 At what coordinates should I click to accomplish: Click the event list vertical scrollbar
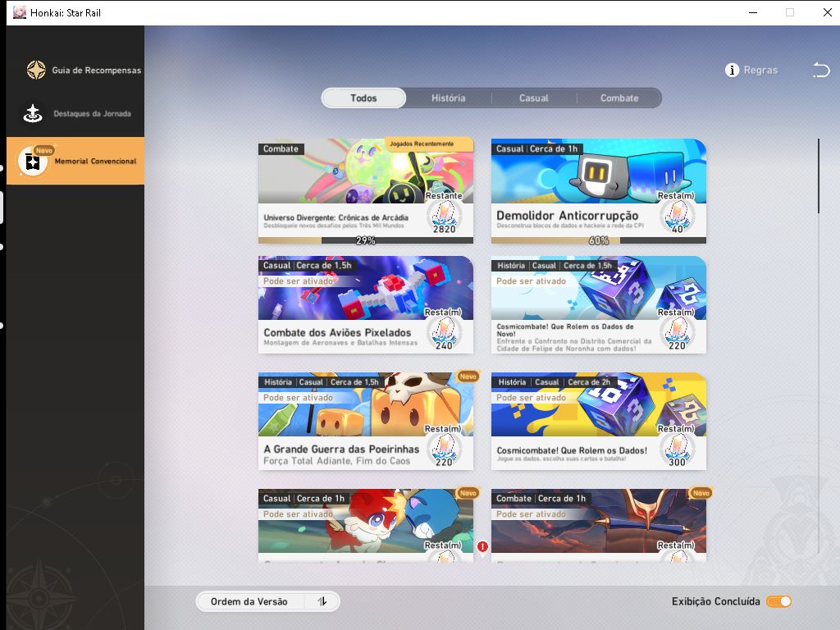click(x=819, y=176)
